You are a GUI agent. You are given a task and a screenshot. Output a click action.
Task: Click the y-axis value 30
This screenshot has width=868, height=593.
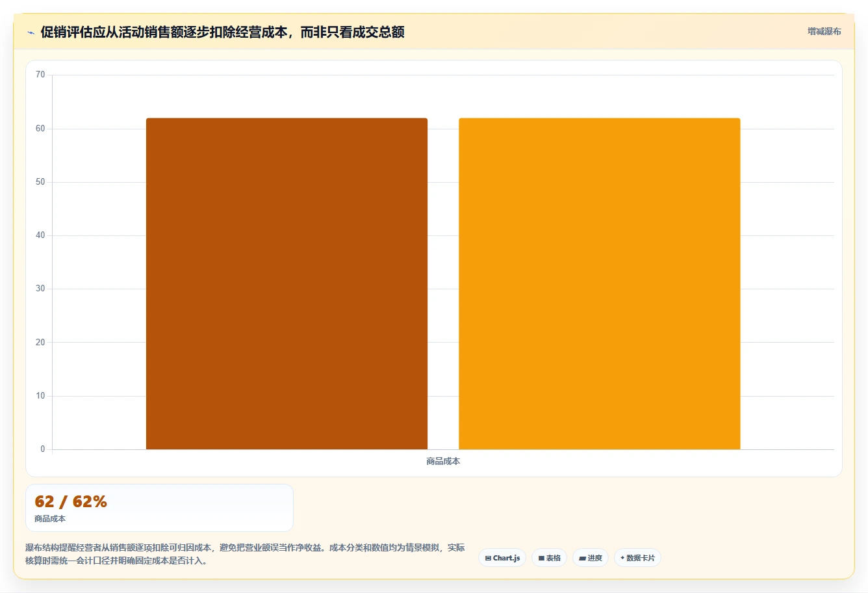40,289
